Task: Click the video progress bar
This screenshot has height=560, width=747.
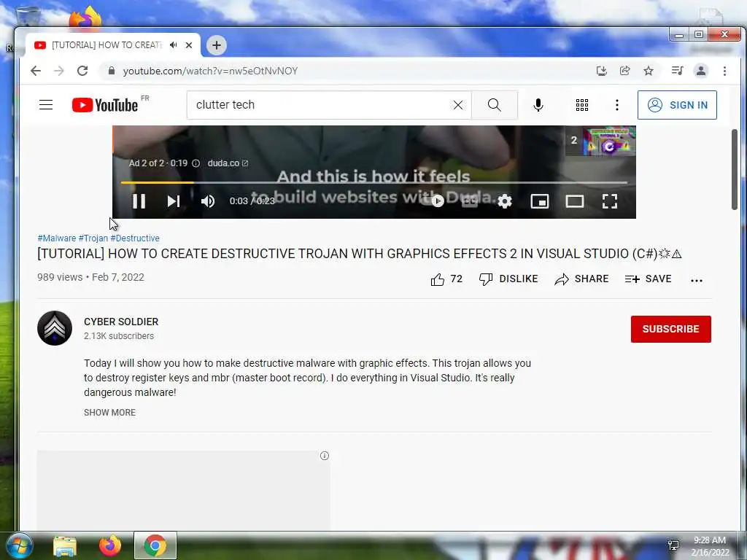Action: pyautogui.click(x=374, y=182)
